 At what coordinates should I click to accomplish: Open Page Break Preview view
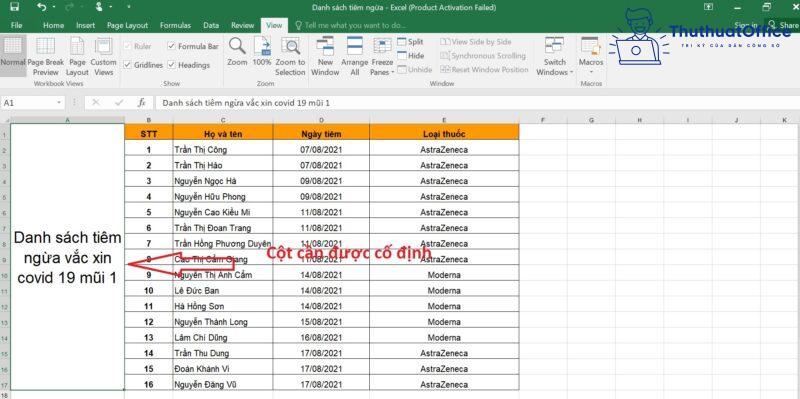pos(45,56)
